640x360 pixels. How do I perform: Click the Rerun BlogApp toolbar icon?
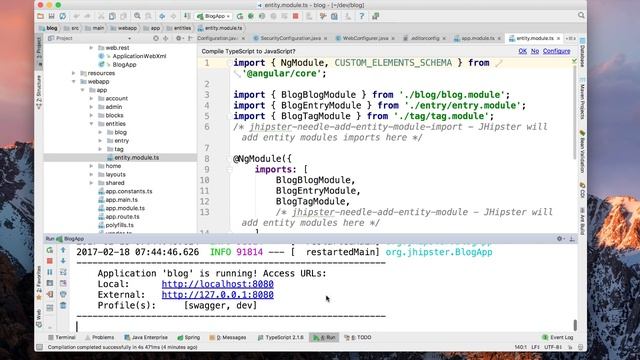pyautogui.click(x=240, y=16)
